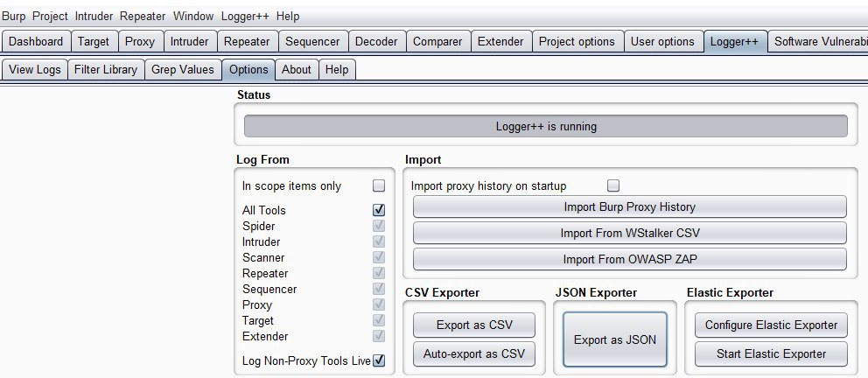This screenshot has width=868, height=378.
Task: Toggle the Repeater checkbox in Log From
Action: [379, 273]
